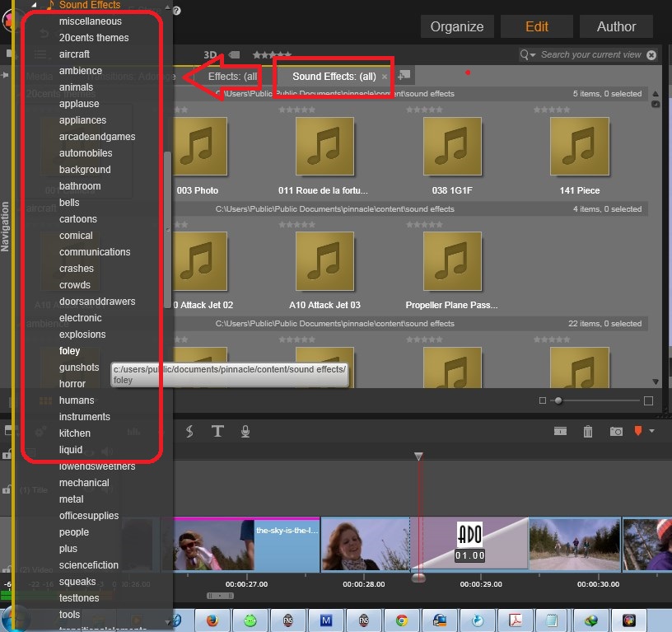Click the help question mark icon
The width and height of the screenshot is (672, 632).
176,11
